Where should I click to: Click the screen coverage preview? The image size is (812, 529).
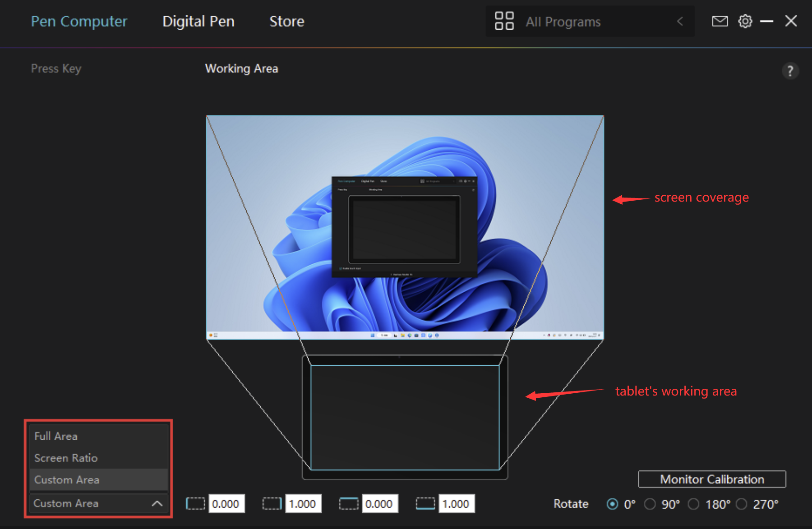tap(405, 227)
